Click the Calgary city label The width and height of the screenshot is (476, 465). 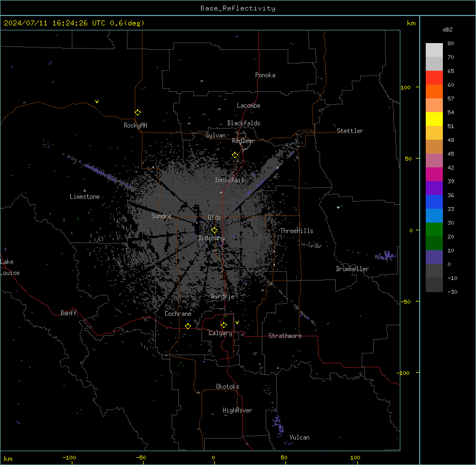coord(220,333)
